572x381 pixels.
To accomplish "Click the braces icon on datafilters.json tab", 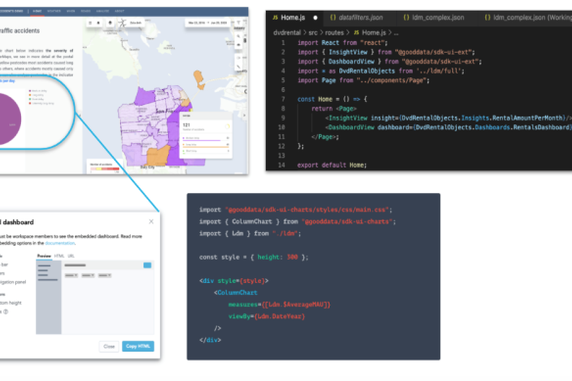I will [x=333, y=18].
